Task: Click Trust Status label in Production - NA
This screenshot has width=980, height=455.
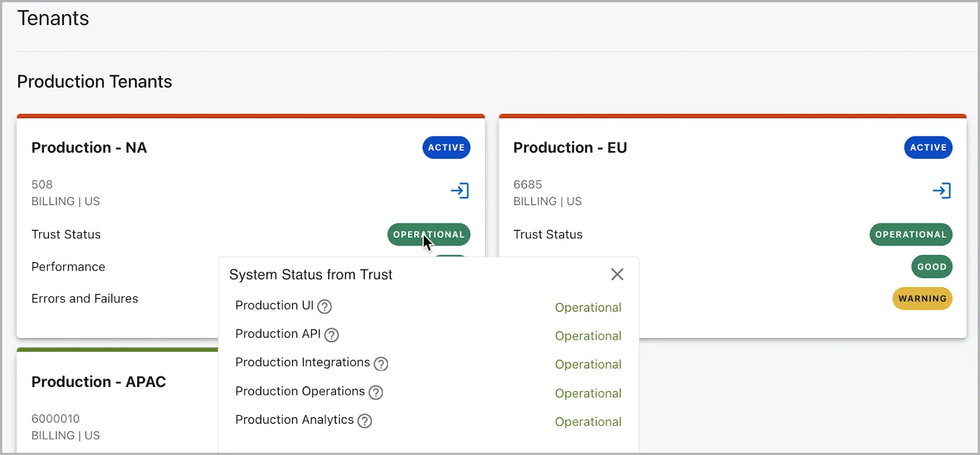Action: 66,235
